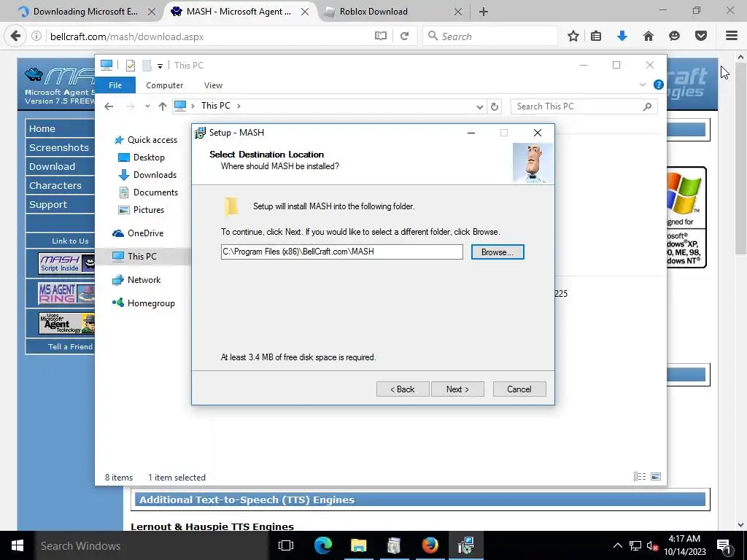Switch Explorer to details view icon

(639, 477)
